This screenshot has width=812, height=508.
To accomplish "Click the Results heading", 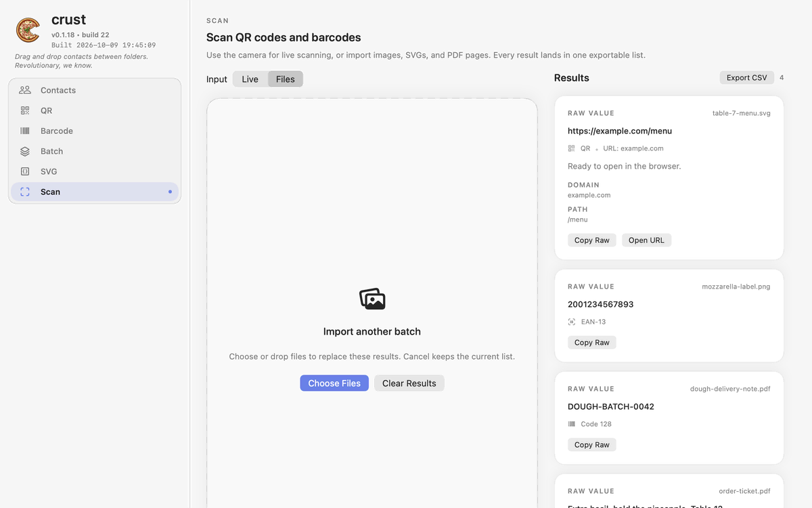I will tap(572, 78).
